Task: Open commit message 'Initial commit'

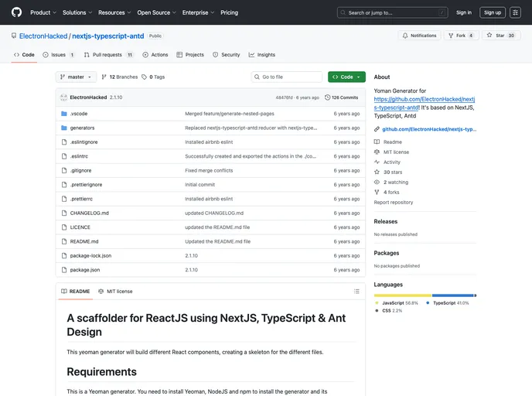Action: [199, 185]
